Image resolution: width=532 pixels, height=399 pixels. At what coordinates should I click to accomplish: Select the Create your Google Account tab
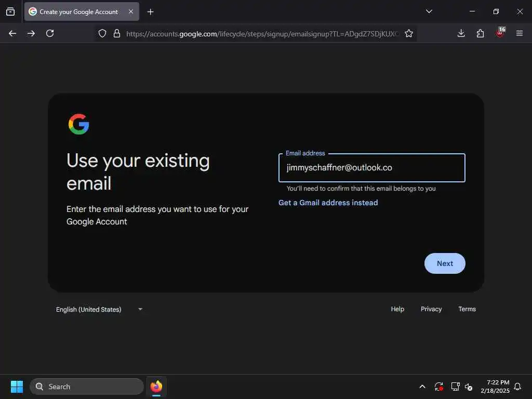(82, 11)
